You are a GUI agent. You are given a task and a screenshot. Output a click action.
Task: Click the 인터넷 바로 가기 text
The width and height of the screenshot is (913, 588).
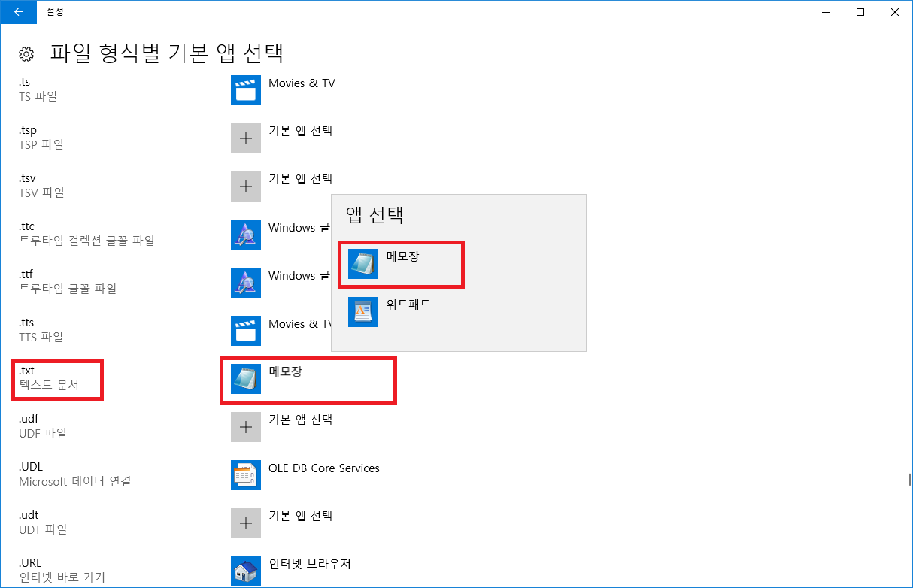coord(62,577)
